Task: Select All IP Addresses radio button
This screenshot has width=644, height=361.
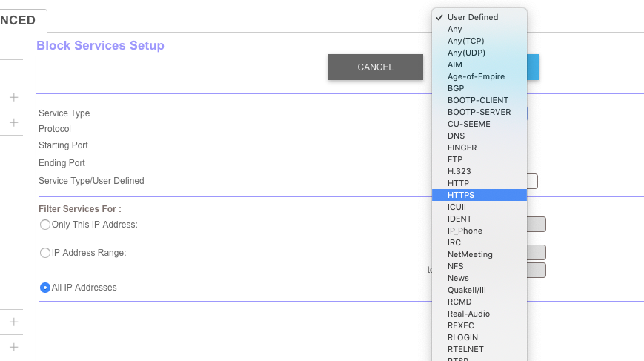Action: pyautogui.click(x=45, y=288)
